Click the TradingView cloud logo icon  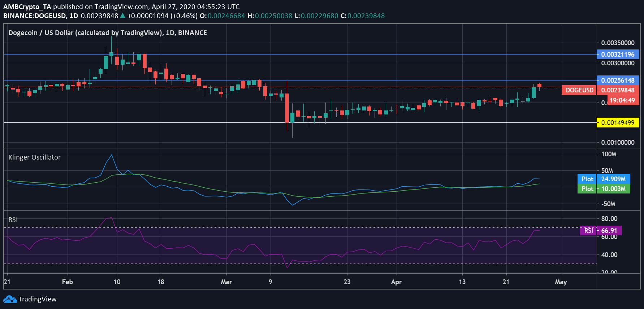(10, 299)
